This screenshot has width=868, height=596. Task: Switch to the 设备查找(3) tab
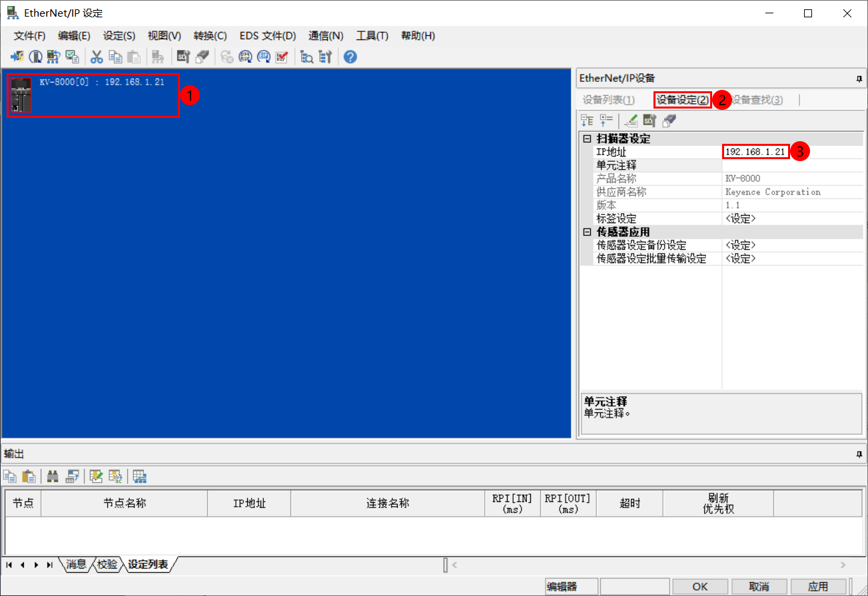pyautogui.click(x=757, y=100)
